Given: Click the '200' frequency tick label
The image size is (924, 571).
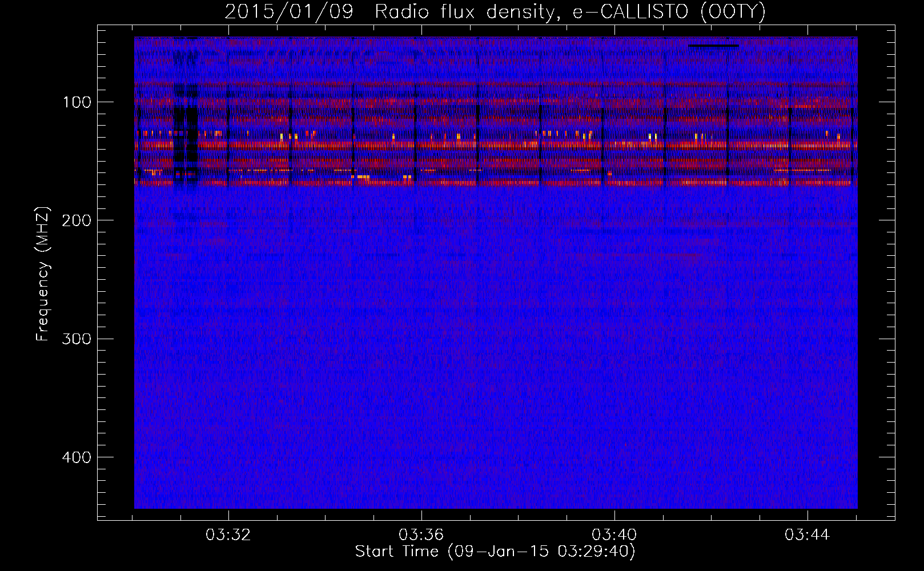Looking at the screenshot, I should 77,220.
